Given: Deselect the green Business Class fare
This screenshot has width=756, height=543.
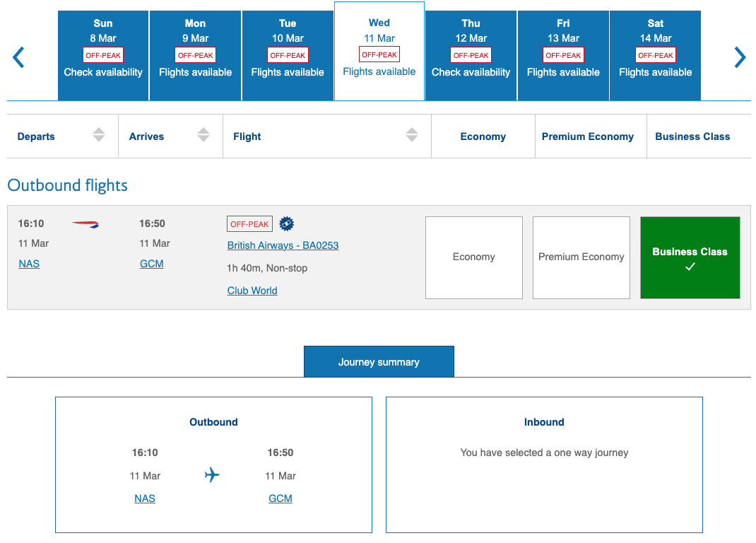Looking at the screenshot, I should point(690,257).
